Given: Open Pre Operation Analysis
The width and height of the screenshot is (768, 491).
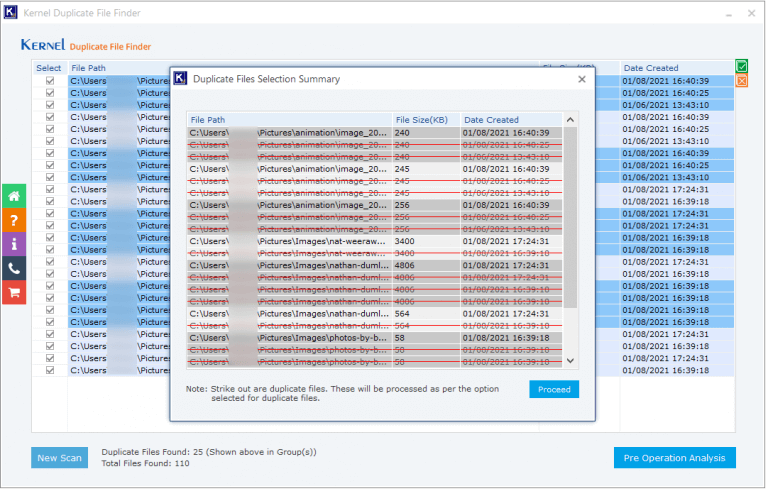Looking at the screenshot, I should pos(674,458).
